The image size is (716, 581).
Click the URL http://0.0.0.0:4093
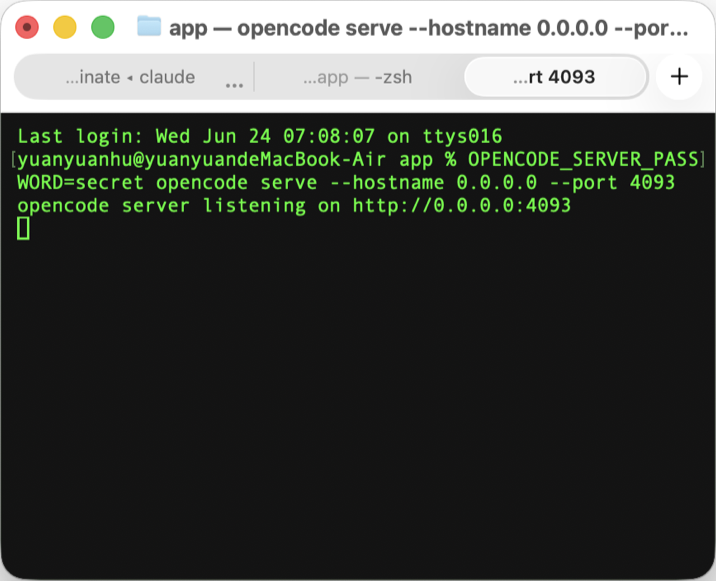[x=462, y=206]
